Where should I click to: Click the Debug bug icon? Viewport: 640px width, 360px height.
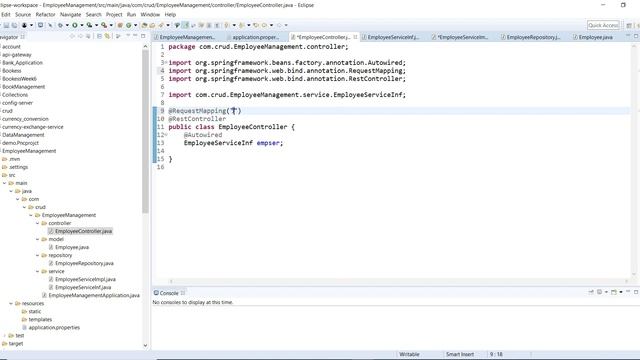60,25
